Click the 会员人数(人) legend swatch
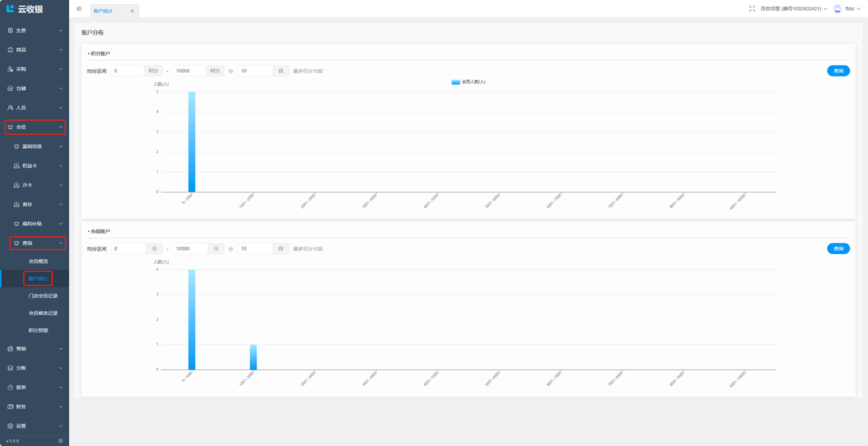 click(456, 82)
